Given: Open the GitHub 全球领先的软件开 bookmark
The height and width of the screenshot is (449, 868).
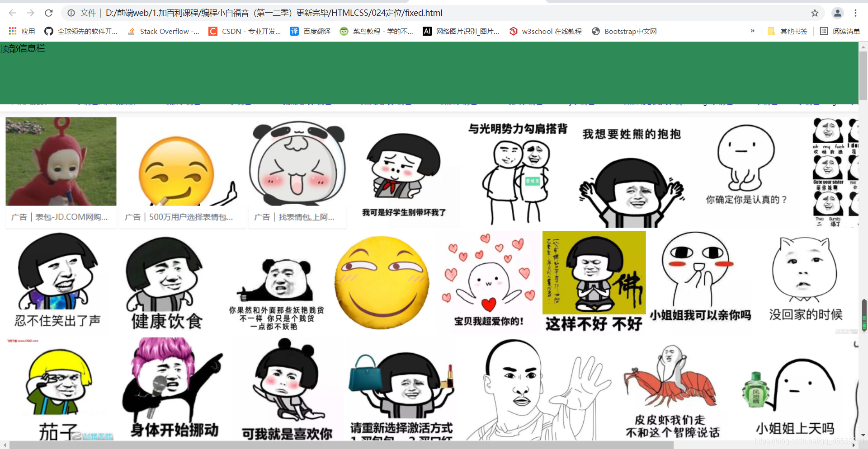Looking at the screenshot, I should tap(81, 31).
